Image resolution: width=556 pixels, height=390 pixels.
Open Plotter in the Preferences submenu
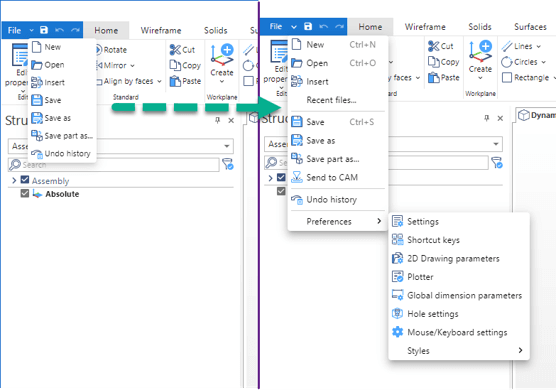459,277
